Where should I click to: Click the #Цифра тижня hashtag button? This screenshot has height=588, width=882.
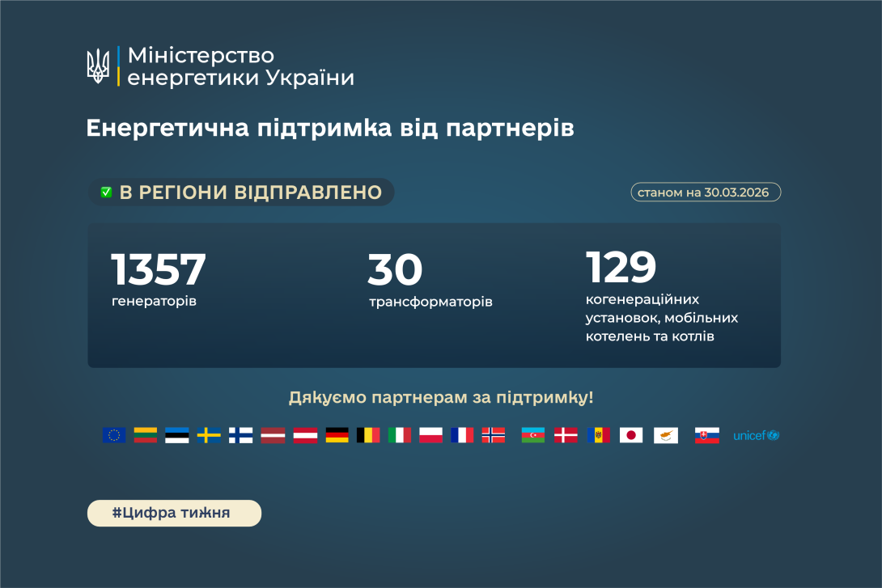tap(174, 513)
